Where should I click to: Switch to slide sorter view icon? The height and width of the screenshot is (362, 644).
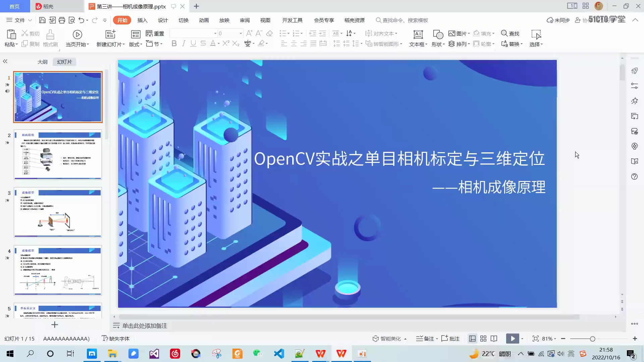[483, 339]
